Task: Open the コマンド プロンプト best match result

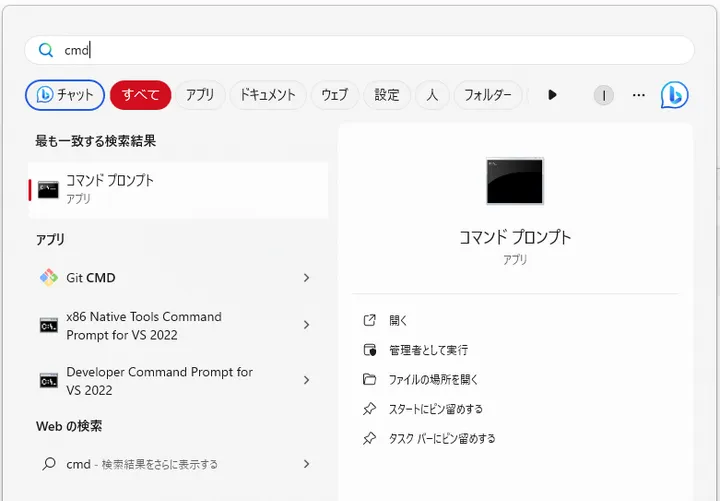Action: coord(178,190)
